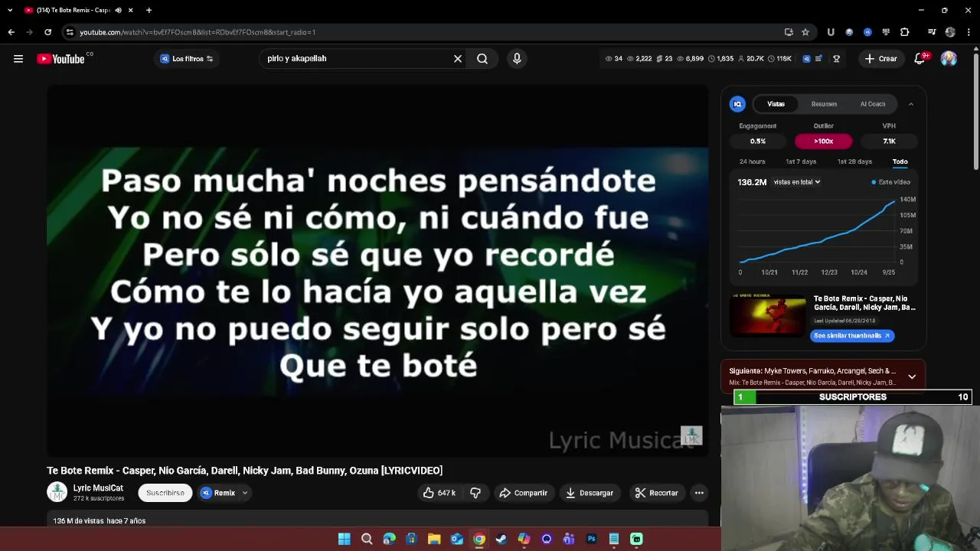Go back with the browser back arrow
The image size is (980, 551).
(x=11, y=32)
